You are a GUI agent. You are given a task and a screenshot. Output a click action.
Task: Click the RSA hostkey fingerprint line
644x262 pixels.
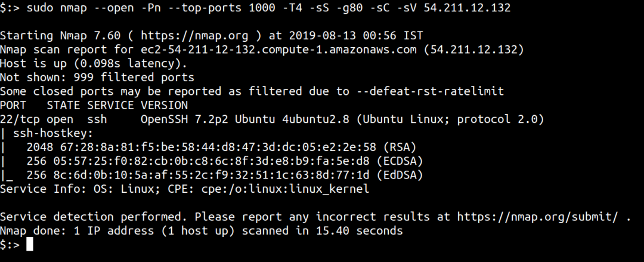(221, 147)
